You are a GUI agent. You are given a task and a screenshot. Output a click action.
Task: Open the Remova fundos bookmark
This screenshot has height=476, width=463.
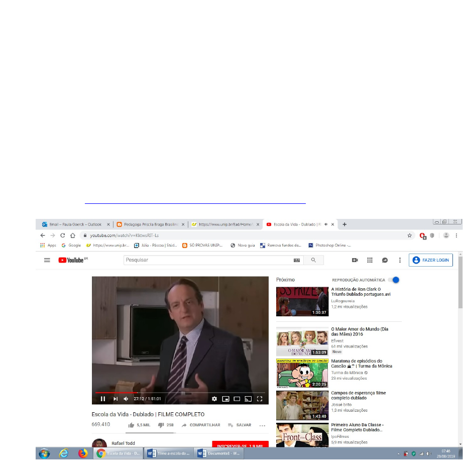coord(281,246)
